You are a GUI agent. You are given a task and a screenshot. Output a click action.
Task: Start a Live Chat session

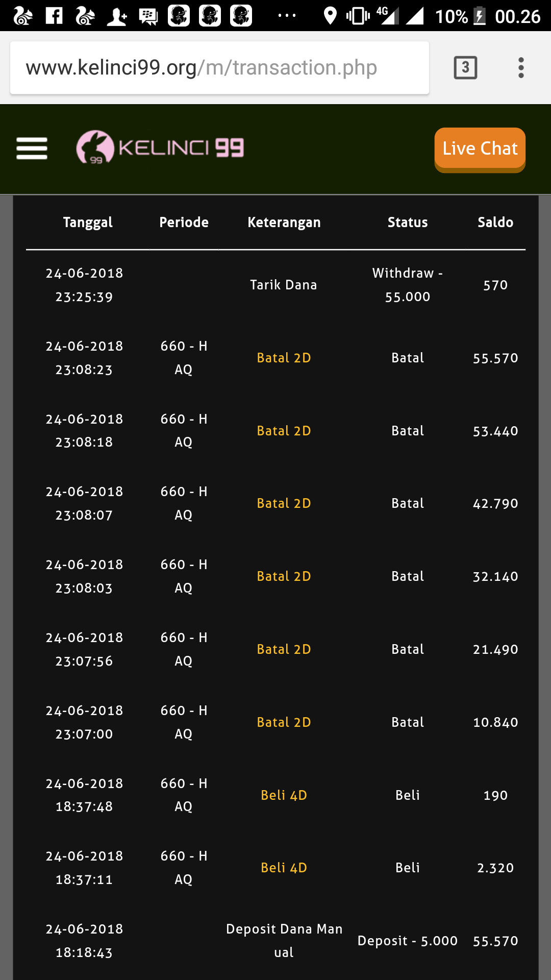(x=480, y=149)
